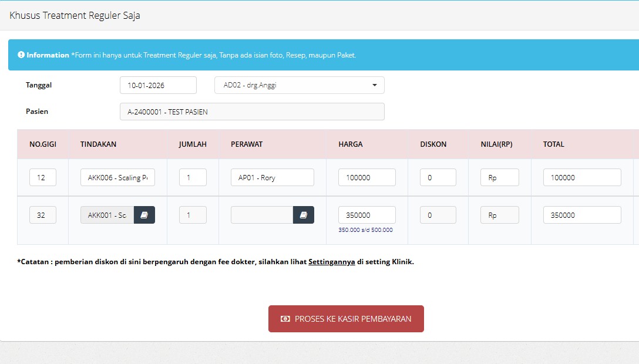Click NO.GIGI field showing 32

pyautogui.click(x=42, y=215)
